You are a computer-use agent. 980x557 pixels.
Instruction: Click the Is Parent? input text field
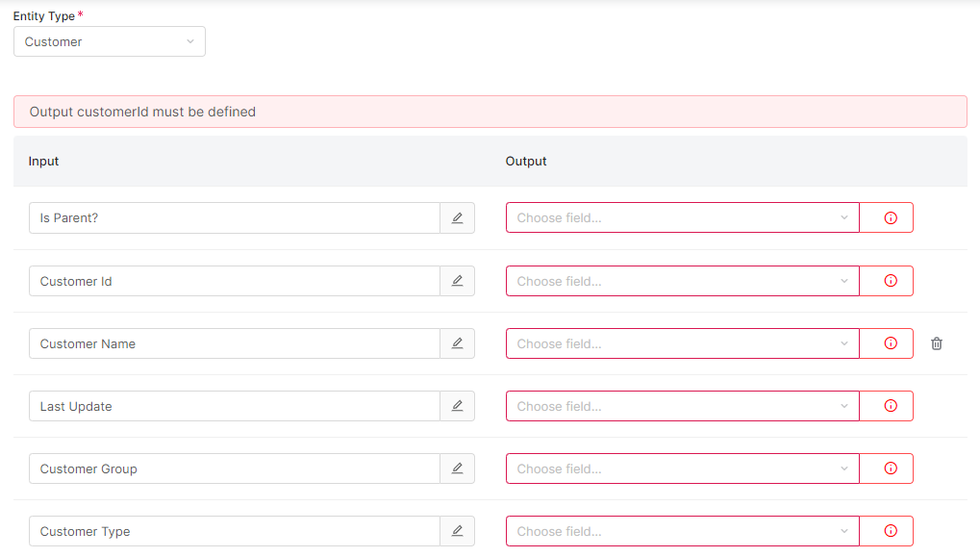tap(234, 218)
